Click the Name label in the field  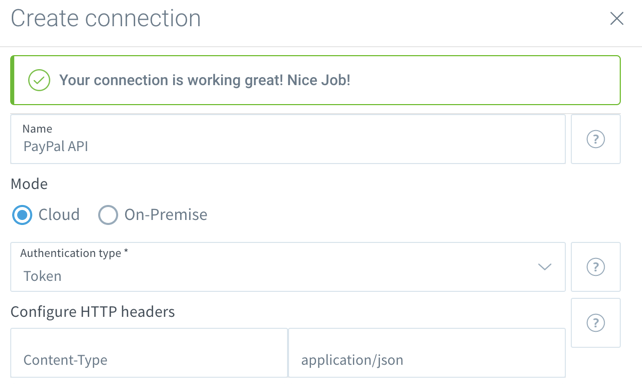click(x=37, y=129)
